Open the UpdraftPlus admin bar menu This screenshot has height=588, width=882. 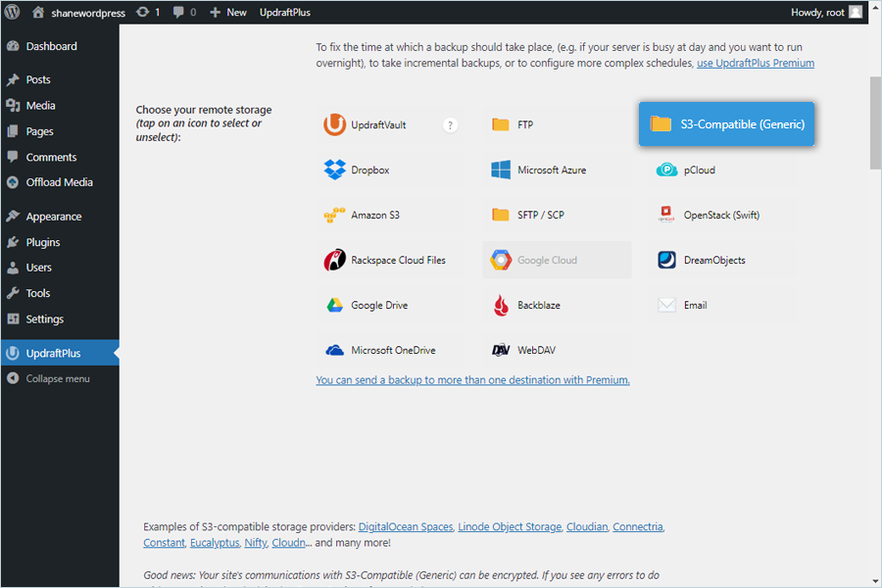[284, 12]
